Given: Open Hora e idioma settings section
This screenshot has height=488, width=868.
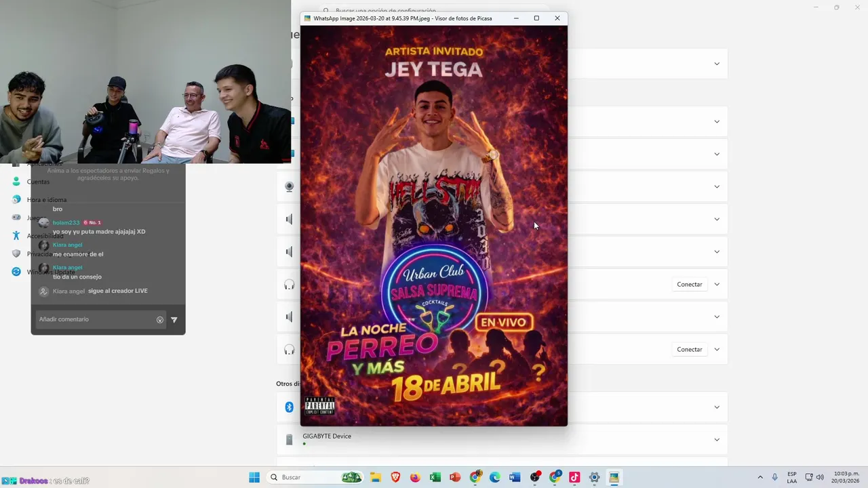Looking at the screenshot, I should click(47, 200).
